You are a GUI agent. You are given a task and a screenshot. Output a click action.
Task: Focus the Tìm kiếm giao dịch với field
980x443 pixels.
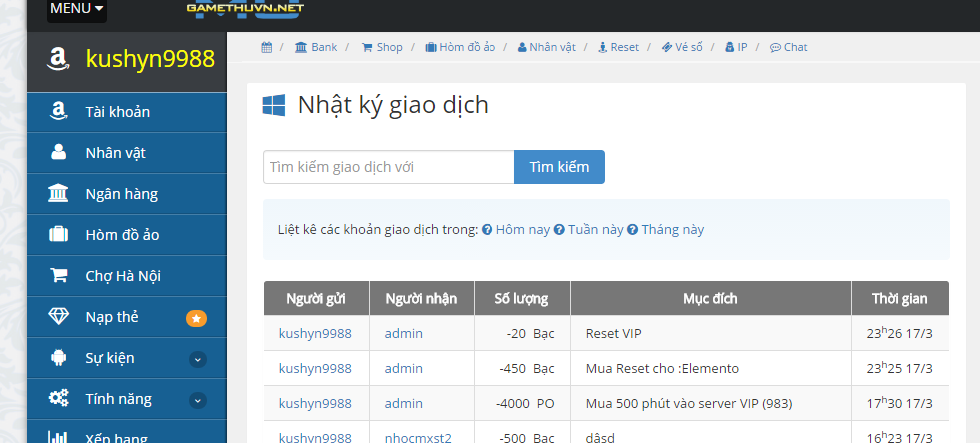coord(389,167)
